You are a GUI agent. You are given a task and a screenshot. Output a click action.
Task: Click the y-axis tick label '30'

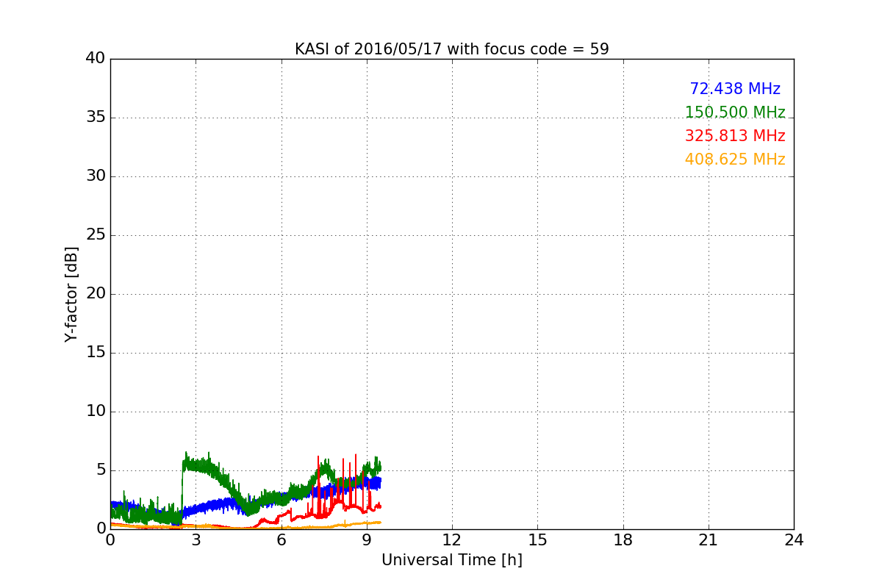pyautogui.click(x=96, y=176)
